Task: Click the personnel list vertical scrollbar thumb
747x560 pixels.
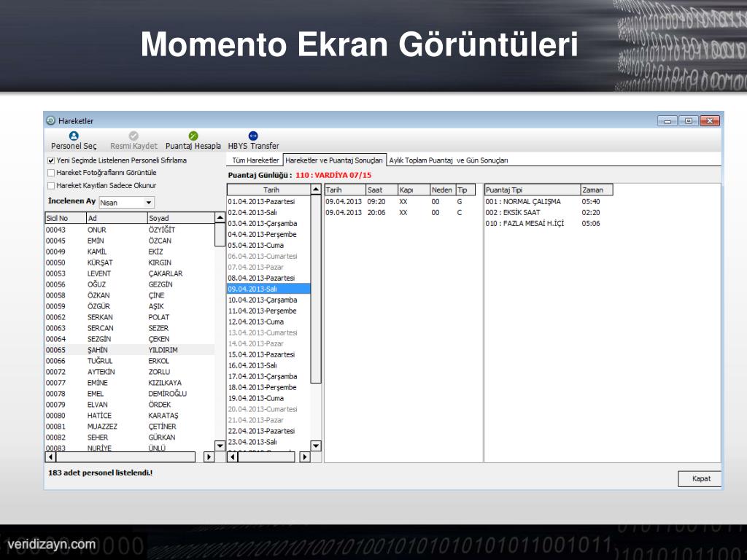Action: point(220,234)
